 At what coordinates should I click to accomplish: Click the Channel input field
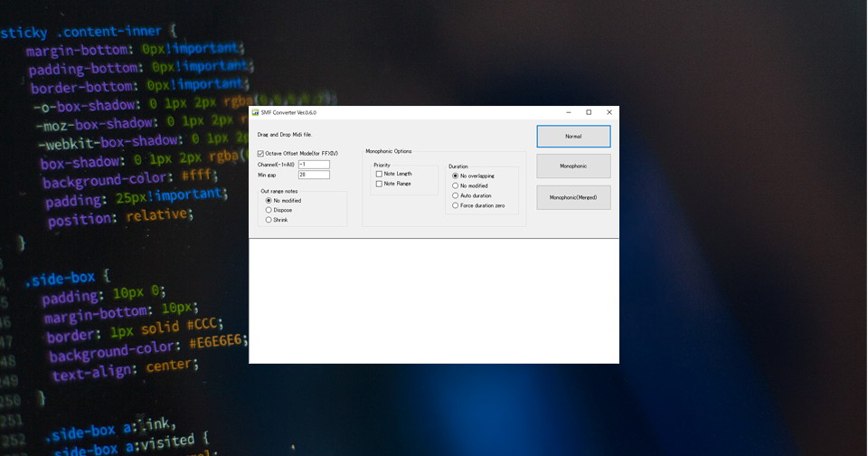point(314,165)
